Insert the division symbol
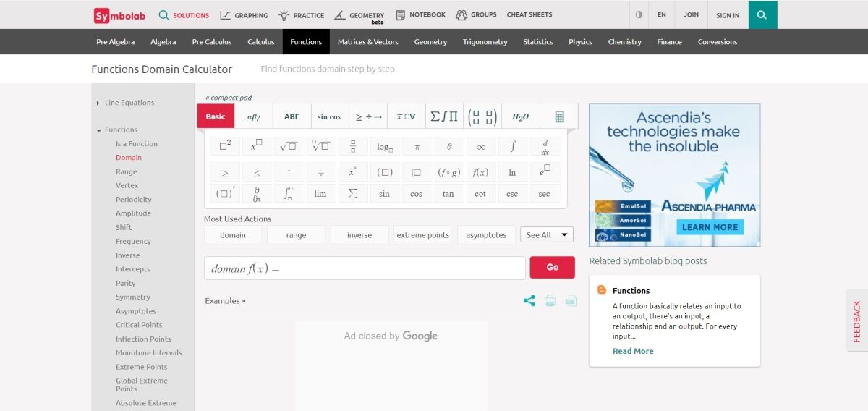 (320, 172)
